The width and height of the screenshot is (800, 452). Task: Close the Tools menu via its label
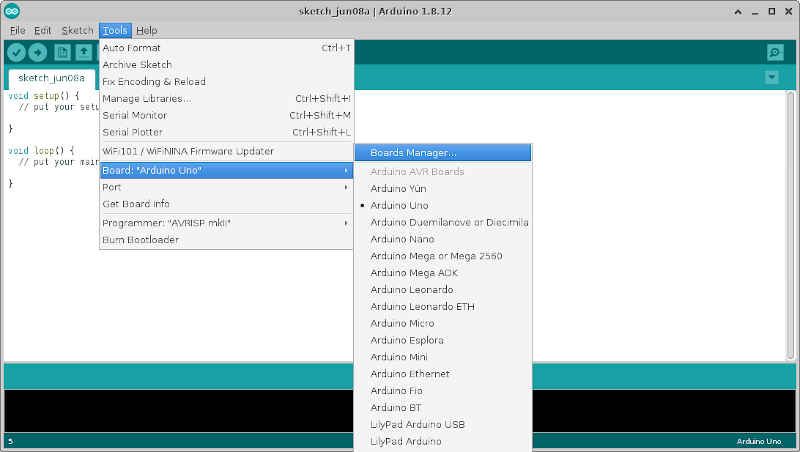115,31
